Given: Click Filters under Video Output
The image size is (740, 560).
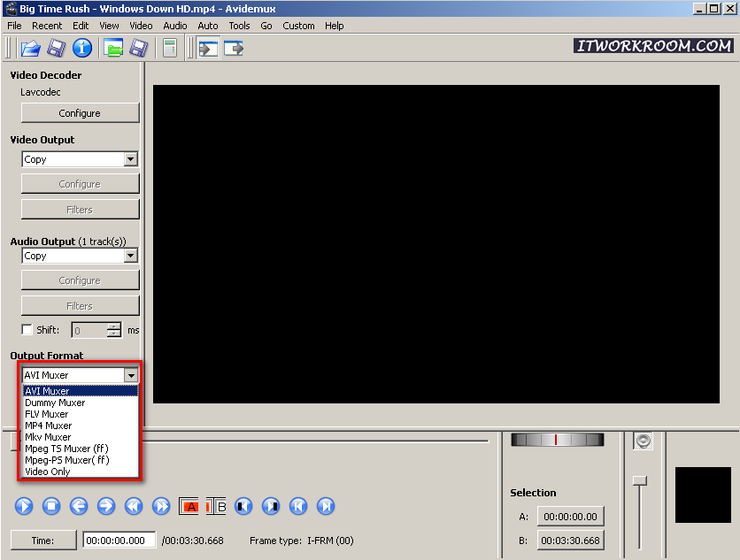Looking at the screenshot, I should click(81, 210).
